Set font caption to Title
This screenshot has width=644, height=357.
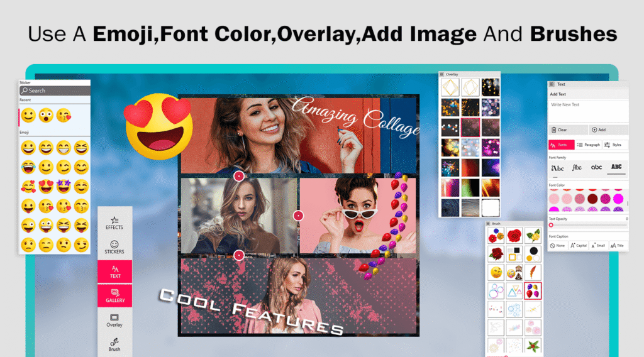pos(617,246)
